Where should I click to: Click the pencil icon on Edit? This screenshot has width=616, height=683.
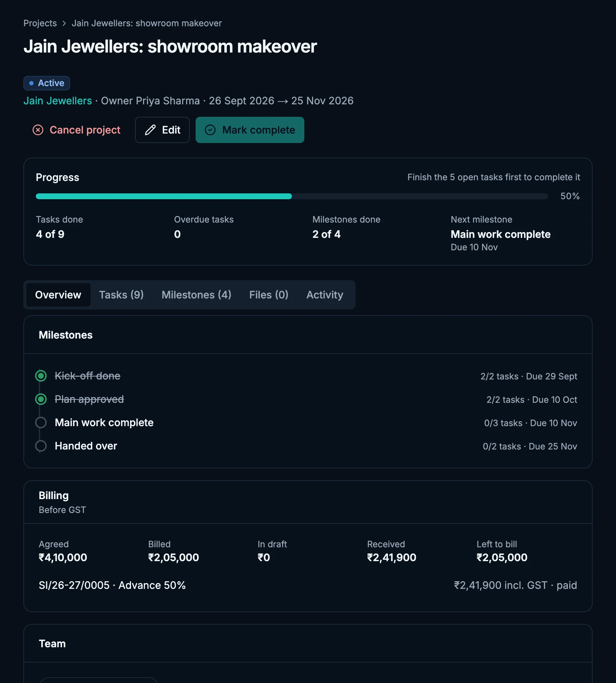(150, 130)
